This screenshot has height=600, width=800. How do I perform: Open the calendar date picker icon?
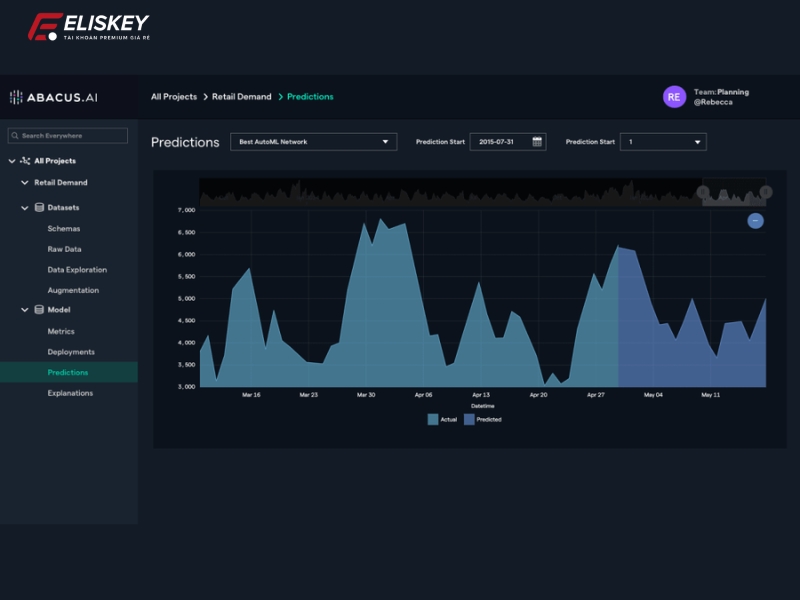(537, 142)
